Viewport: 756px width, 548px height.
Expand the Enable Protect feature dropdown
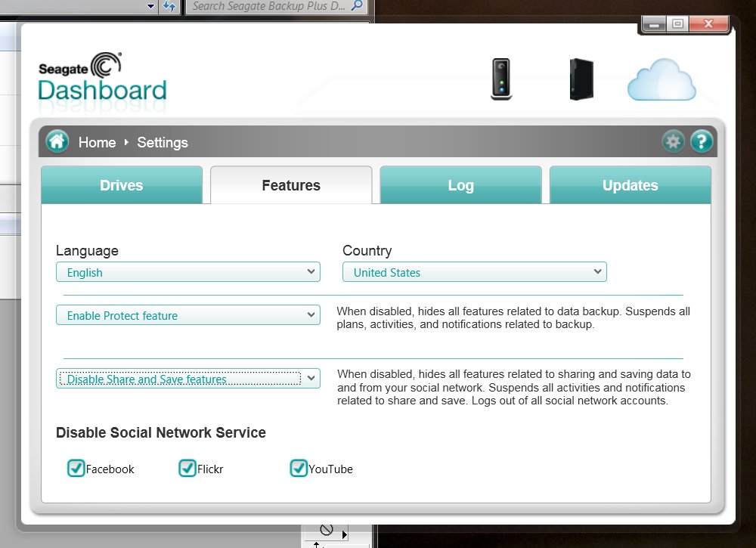pyautogui.click(x=188, y=314)
